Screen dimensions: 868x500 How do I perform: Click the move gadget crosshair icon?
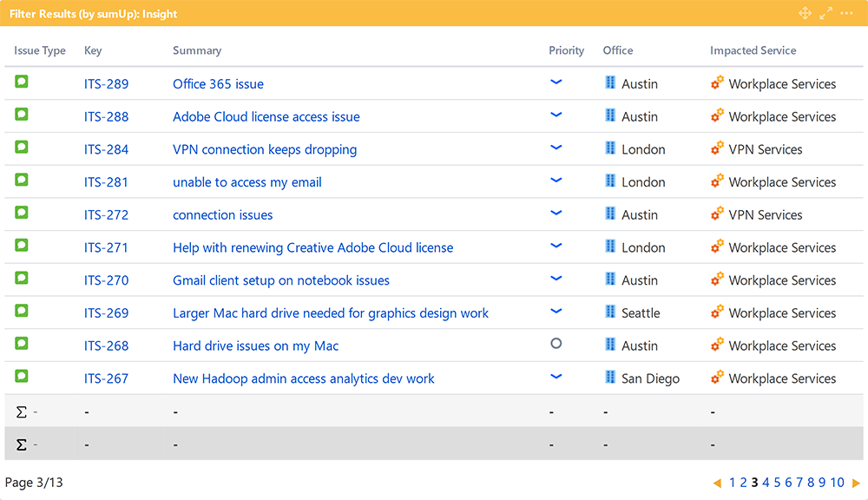[x=805, y=13]
